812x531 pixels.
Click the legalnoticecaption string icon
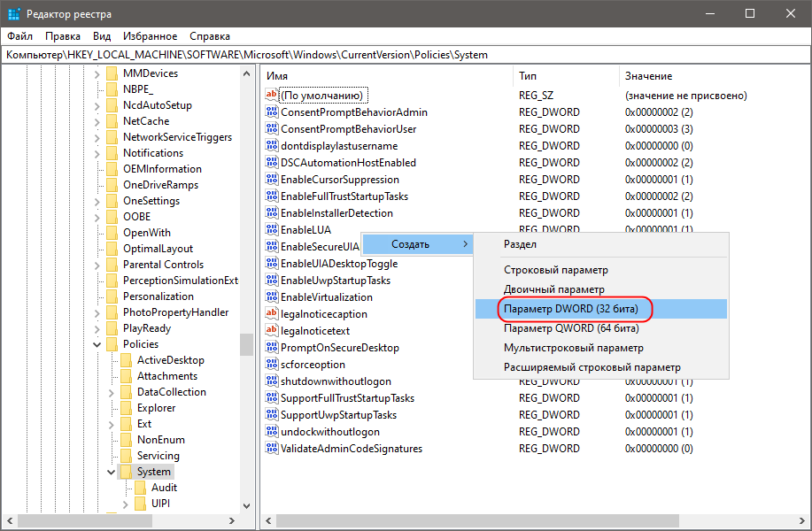[x=271, y=313]
